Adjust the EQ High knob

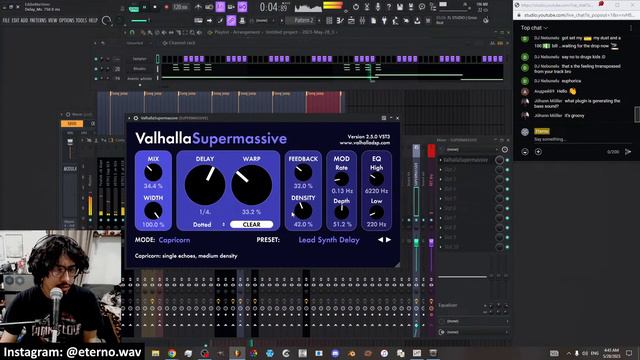point(376,179)
